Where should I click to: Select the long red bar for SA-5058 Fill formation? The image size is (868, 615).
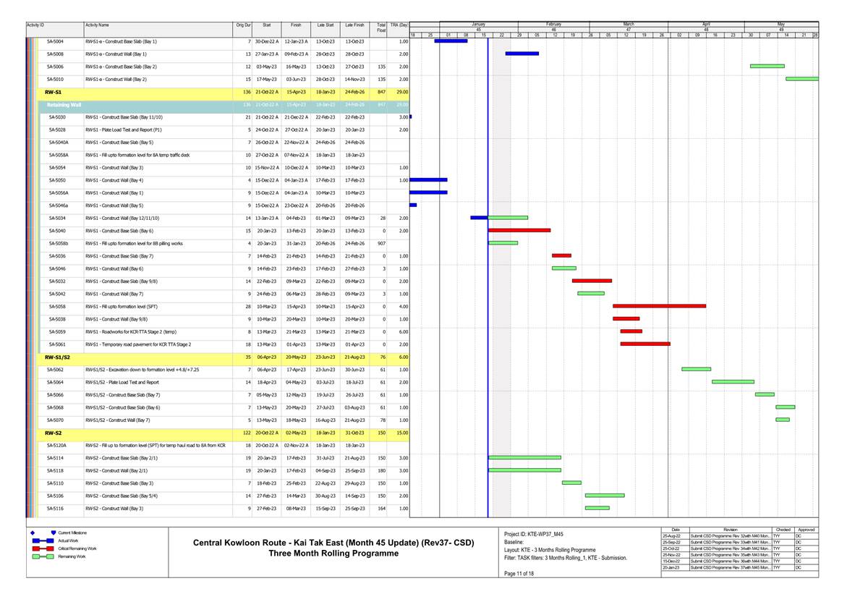click(659, 306)
